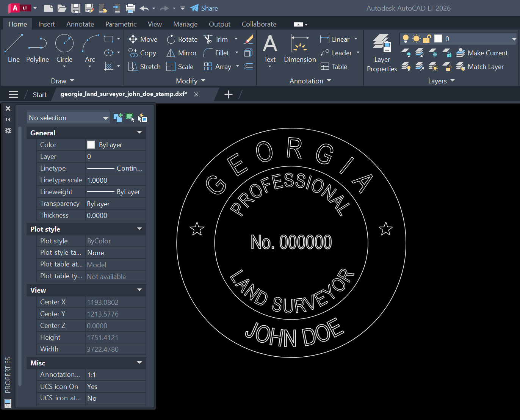Click the Undo arrow
Viewport: 520px width, 420px height.
(x=144, y=8)
